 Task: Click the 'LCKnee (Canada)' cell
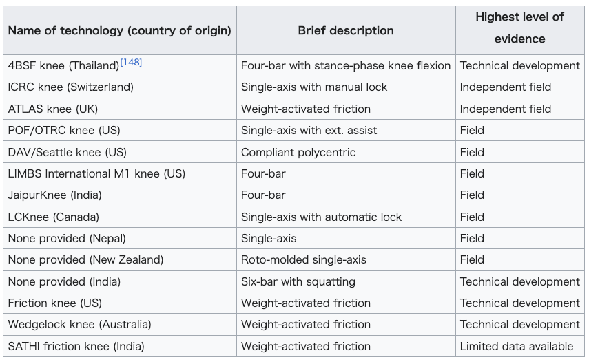coord(120,217)
